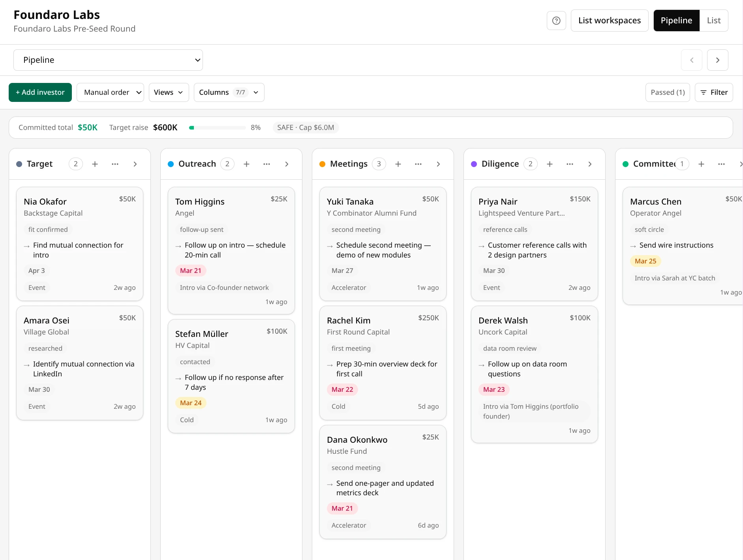743x560 pixels.
Task: Open the Filter panel
Action: pyautogui.click(x=714, y=92)
